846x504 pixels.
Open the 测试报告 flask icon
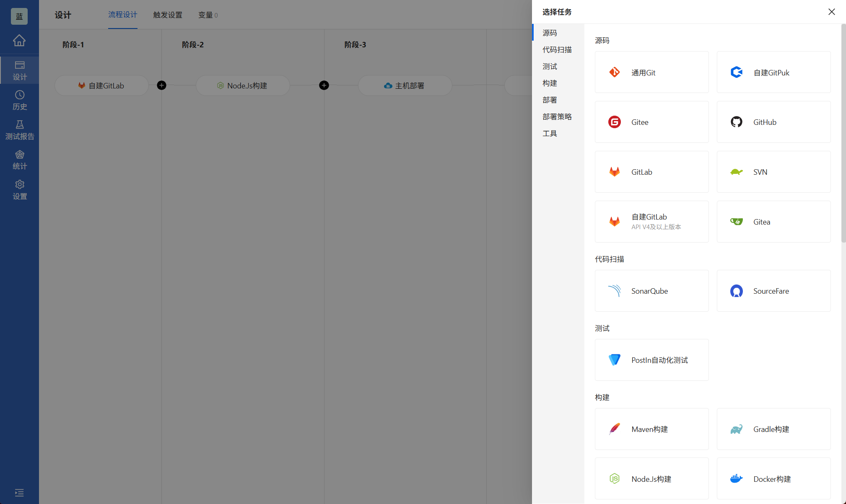[19, 130]
